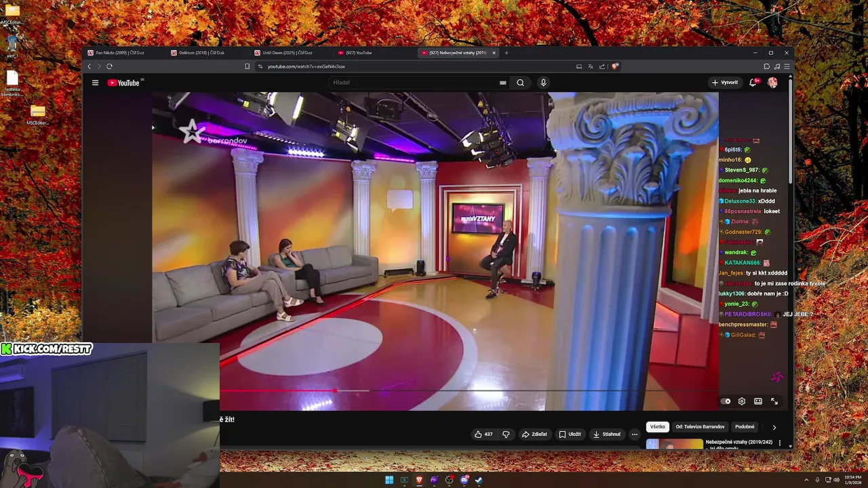The image size is (868, 488).
Task: Bookmark the page via the address bar icon
Action: coord(248,66)
